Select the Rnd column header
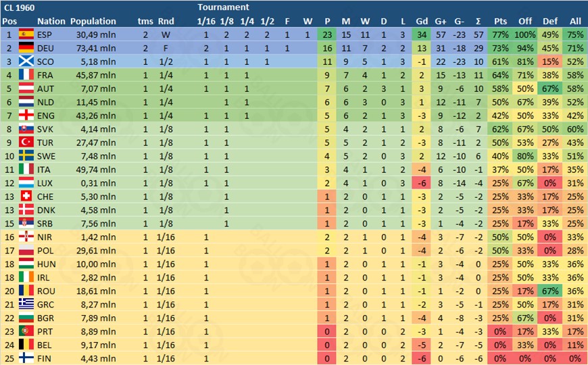 click(166, 22)
